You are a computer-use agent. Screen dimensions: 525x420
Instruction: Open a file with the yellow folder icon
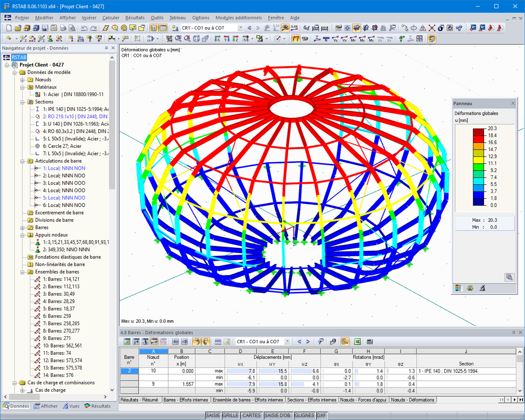click(18, 28)
